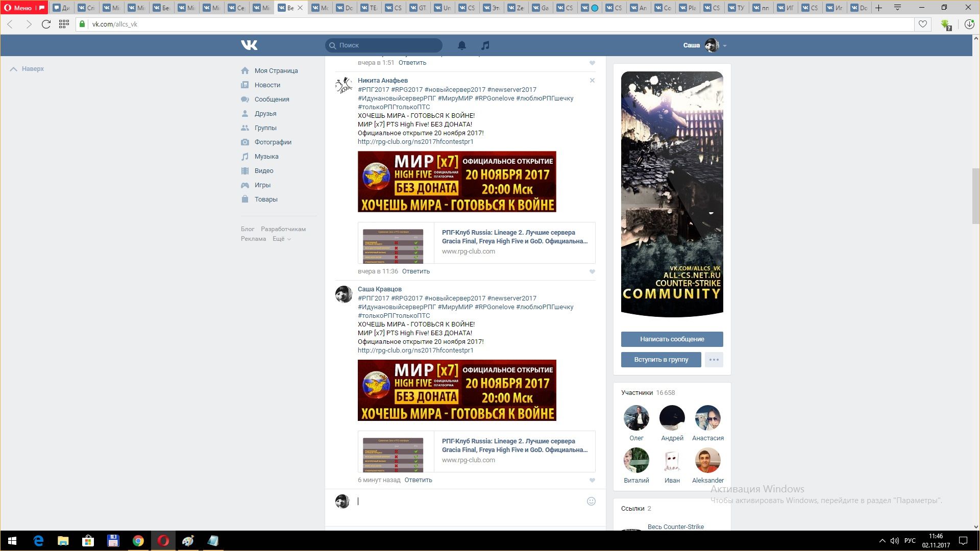Click the page's vertical scrollbar thumb

pos(975,195)
